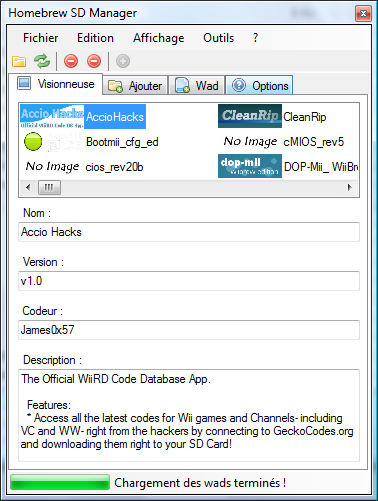Image resolution: width=378 pixels, height=501 pixels.
Task: Open the Affichage menu
Action: [x=159, y=38]
